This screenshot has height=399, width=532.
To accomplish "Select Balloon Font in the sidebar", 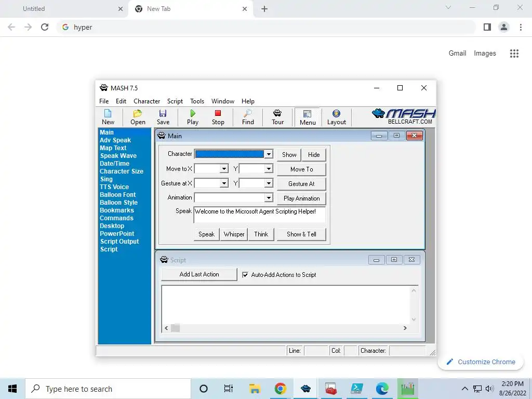I will pos(117,195).
